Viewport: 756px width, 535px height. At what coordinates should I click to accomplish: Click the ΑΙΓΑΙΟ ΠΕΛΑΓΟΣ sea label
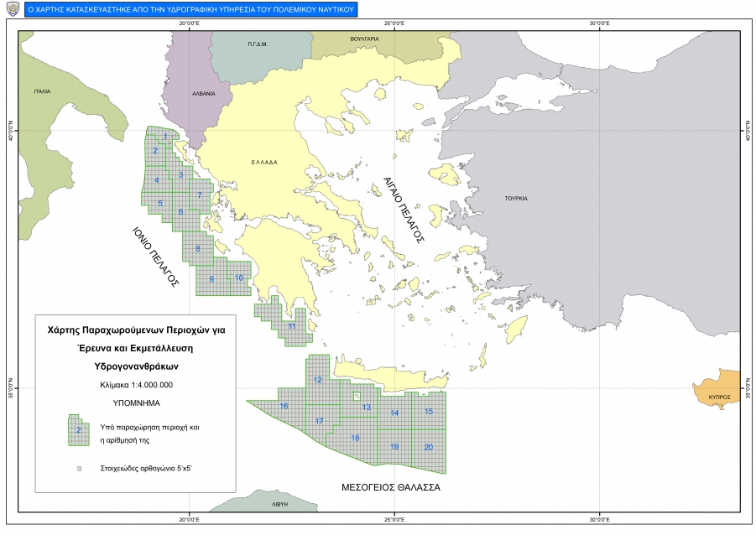404,209
